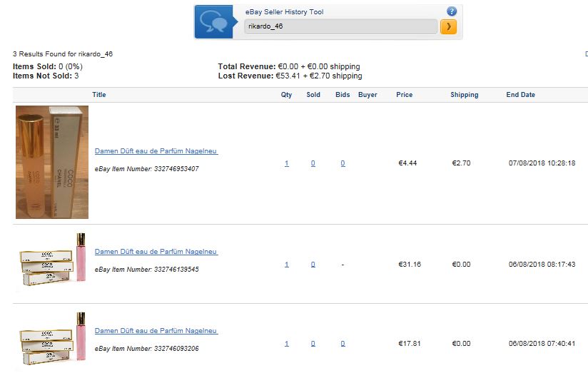The height and width of the screenshot is (373, 588).
Task: Open the listing link for item 332746139545
Action: 156,252
